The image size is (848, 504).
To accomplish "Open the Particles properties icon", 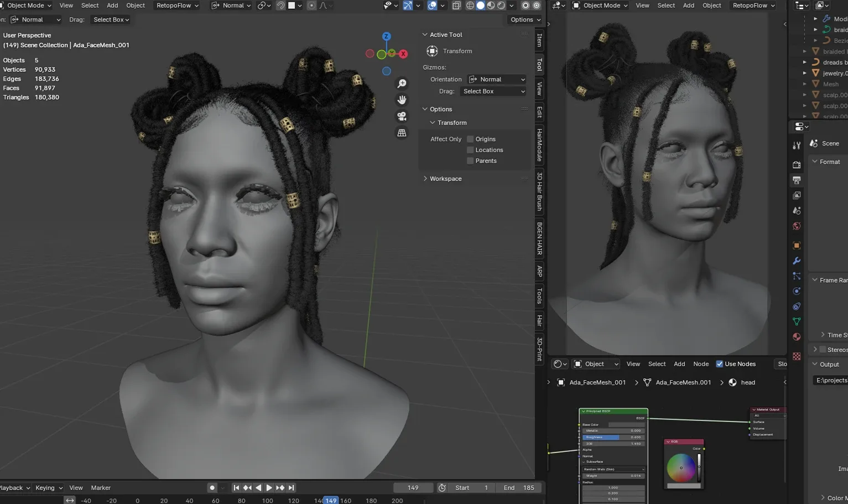I will click(x=797, y=276).
